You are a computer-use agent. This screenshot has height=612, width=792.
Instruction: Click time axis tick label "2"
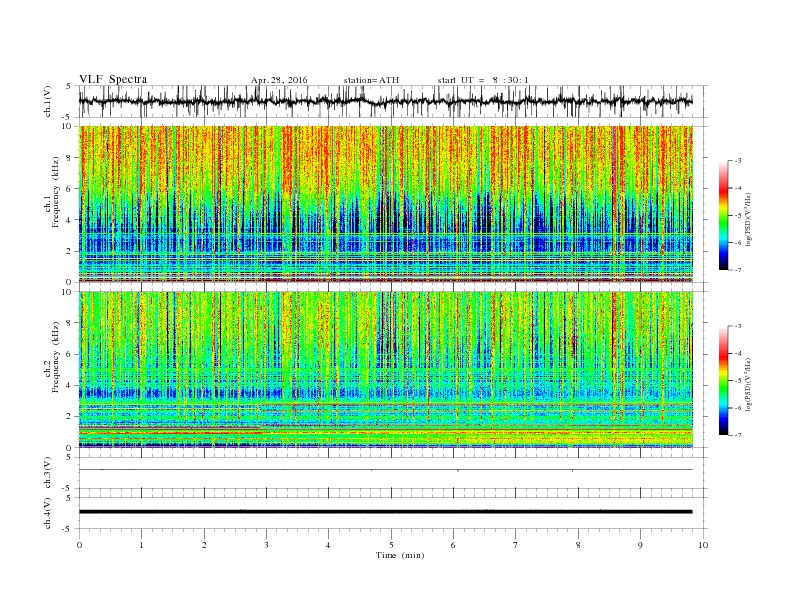coord(204,545)
